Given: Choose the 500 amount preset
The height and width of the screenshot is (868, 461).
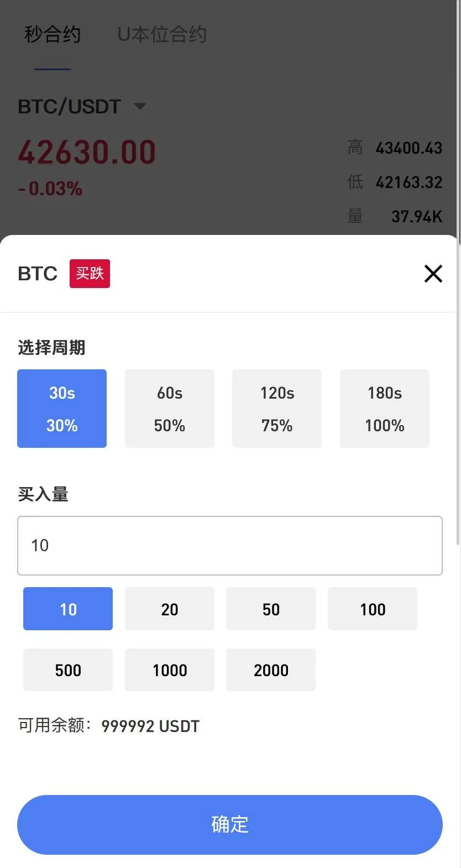Looking at the screenshot, I should (x=68, y=670).
